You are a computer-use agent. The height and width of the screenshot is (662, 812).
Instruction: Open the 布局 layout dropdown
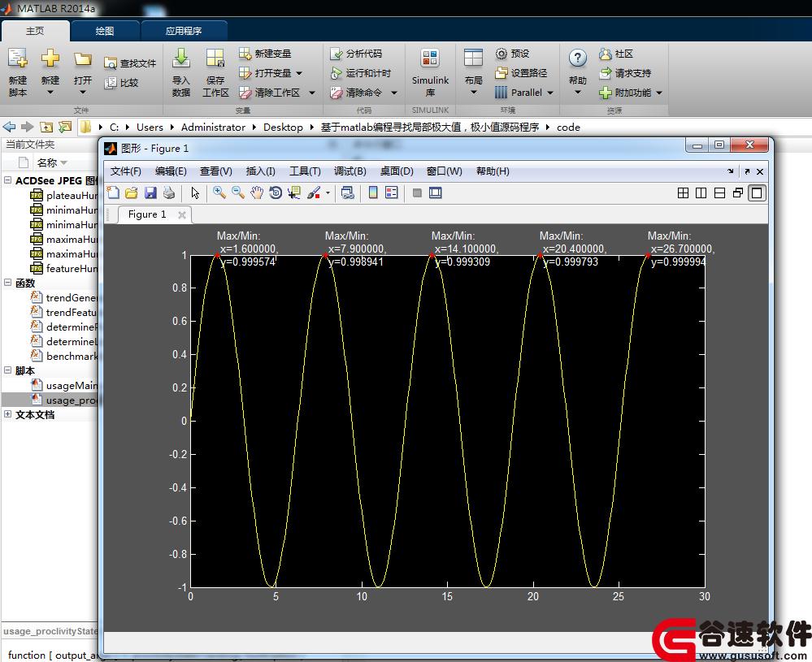pos(473,92)
